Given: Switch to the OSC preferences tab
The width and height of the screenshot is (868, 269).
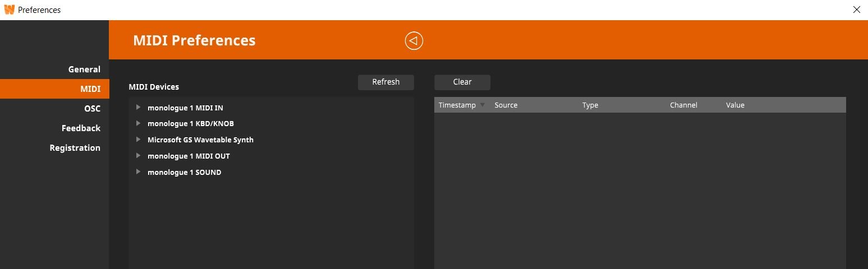Looking at the screenshot, I should 92,109.
